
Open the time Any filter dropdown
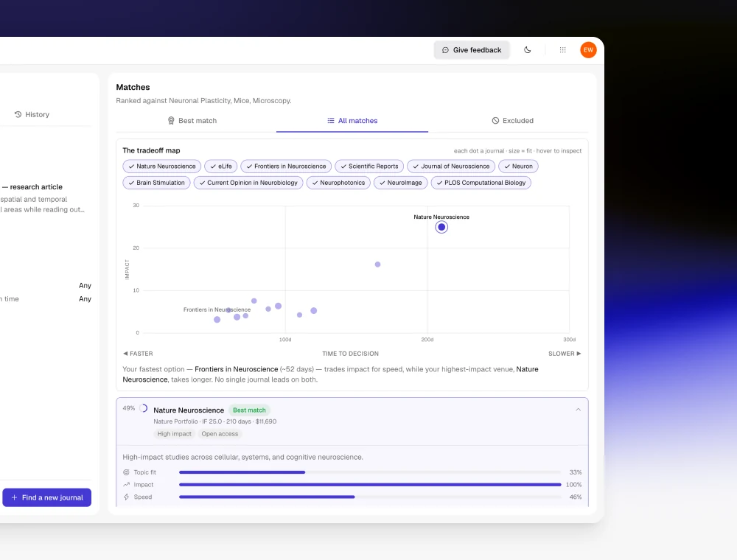click(x=85, y=299)
